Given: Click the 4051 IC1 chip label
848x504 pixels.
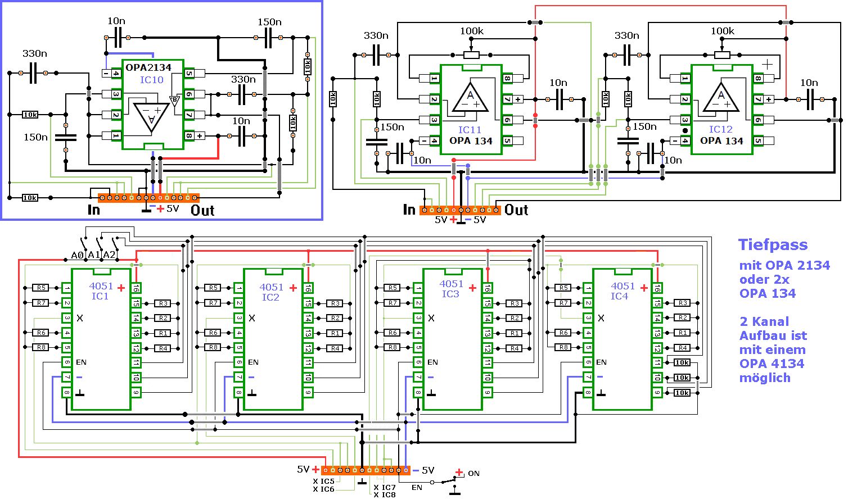Looking at the screenshot, I should pos(101,291).
